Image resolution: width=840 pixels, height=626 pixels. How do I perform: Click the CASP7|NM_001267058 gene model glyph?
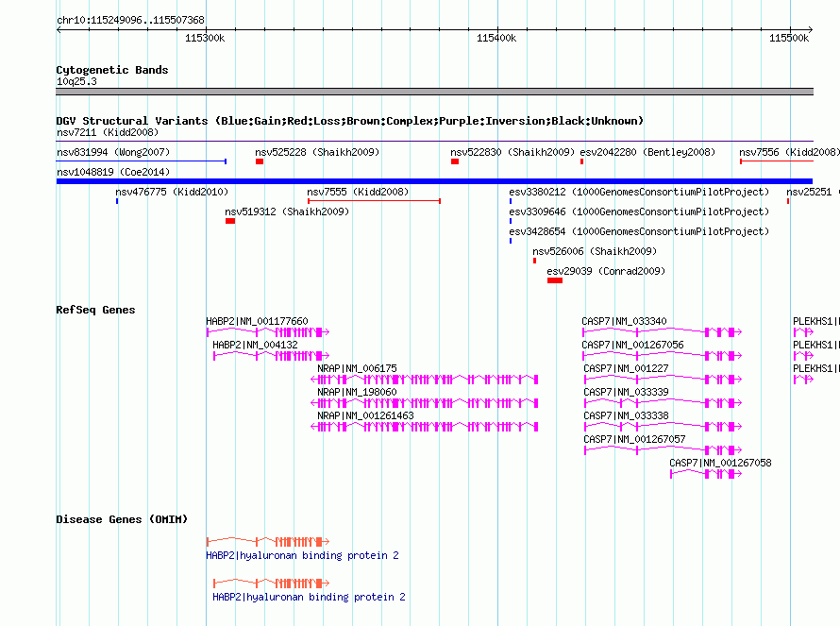click(x=706, y=474)
